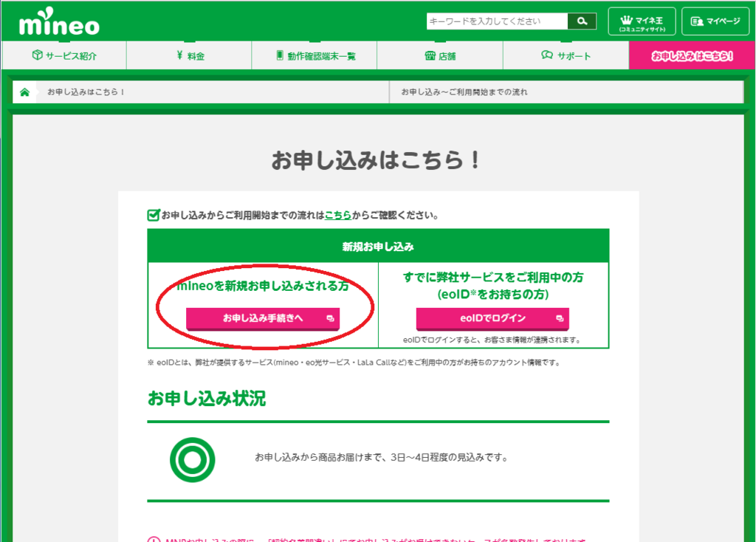Click the green checkmark icon before flow text
Screen dimensions: 756x542
[154, 215]
